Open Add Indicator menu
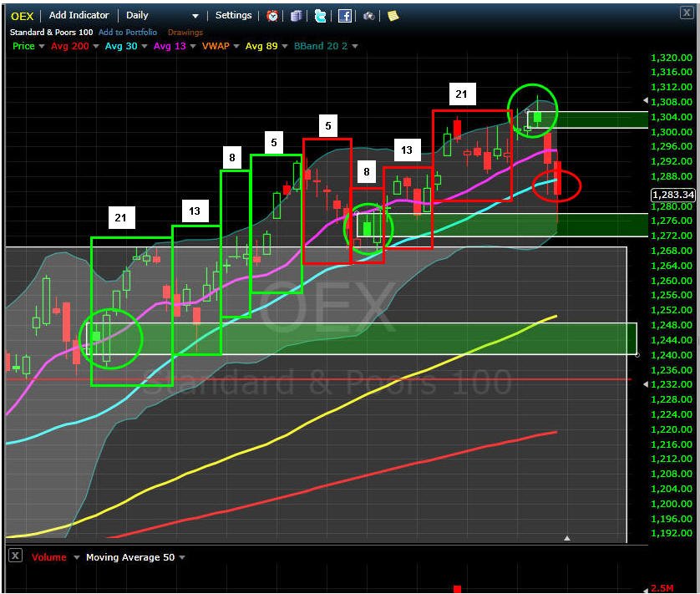Screen dimensions: 700x594 point(79,15)
